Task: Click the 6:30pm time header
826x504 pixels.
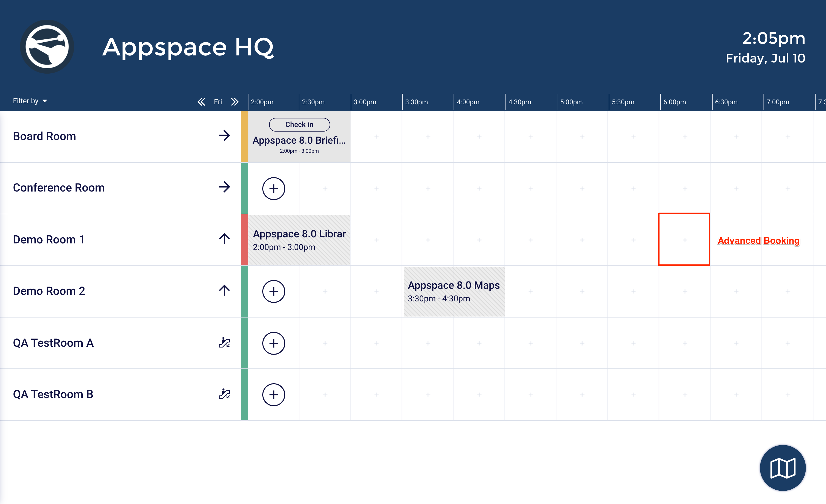Action: point(726,102)
